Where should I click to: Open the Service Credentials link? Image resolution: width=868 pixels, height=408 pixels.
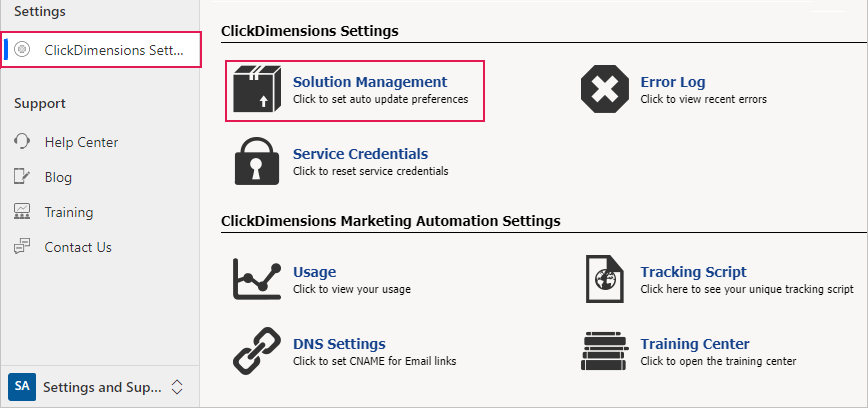click(360, 153)
